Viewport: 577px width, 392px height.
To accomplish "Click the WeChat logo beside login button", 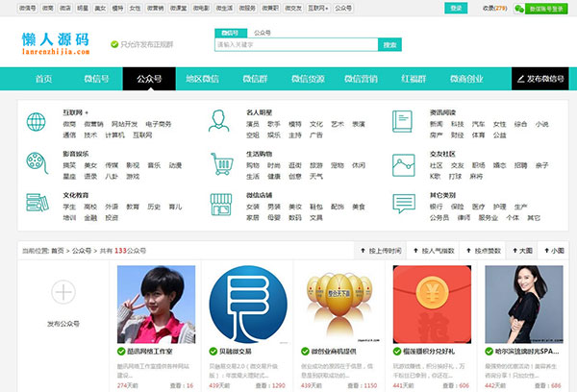I will tap(519, 9).
